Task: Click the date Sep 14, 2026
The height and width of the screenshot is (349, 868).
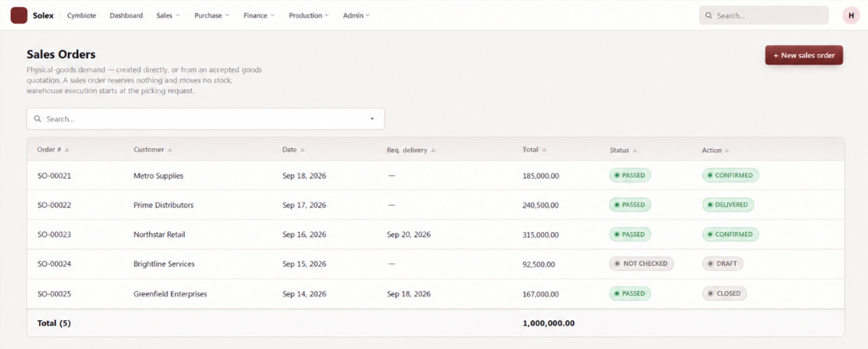Action: [x=304, y=294]
